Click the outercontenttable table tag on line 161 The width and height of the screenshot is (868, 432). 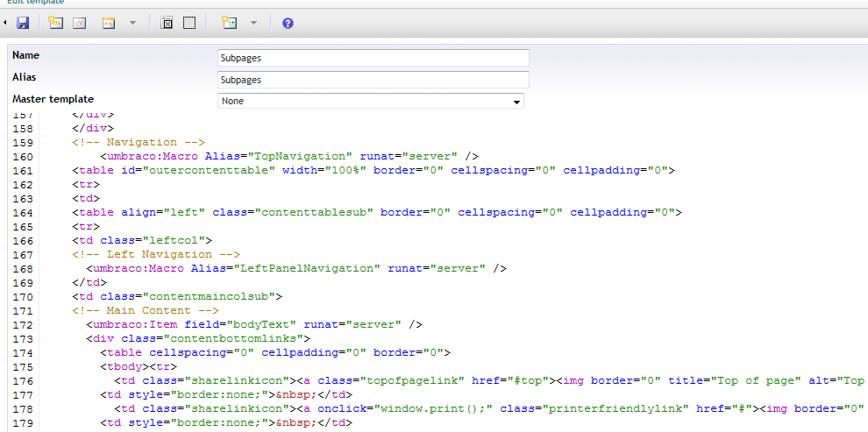pyautogui.click(x=374, y=170)
